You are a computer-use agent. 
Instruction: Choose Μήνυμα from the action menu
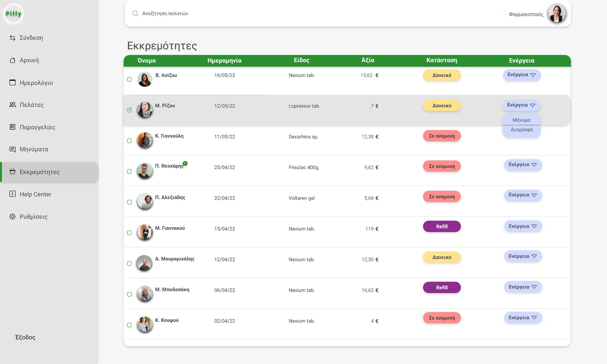pos(522,120)
